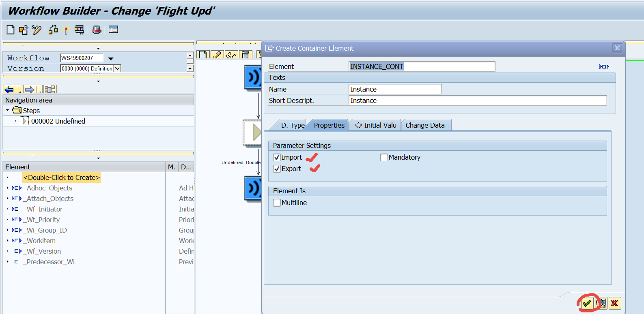The image size is (644, 314).
Task: Click the Short Descript. input field
Action: tap(477, 100)
